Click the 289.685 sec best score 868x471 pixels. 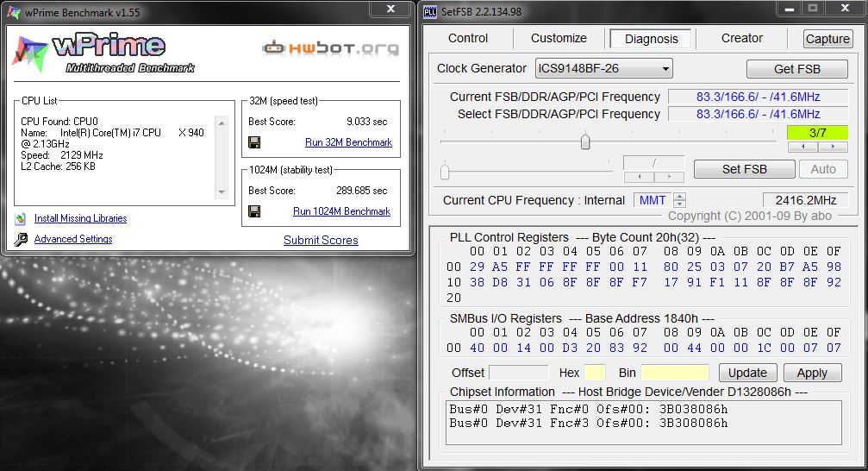click(x=361, y=190)
